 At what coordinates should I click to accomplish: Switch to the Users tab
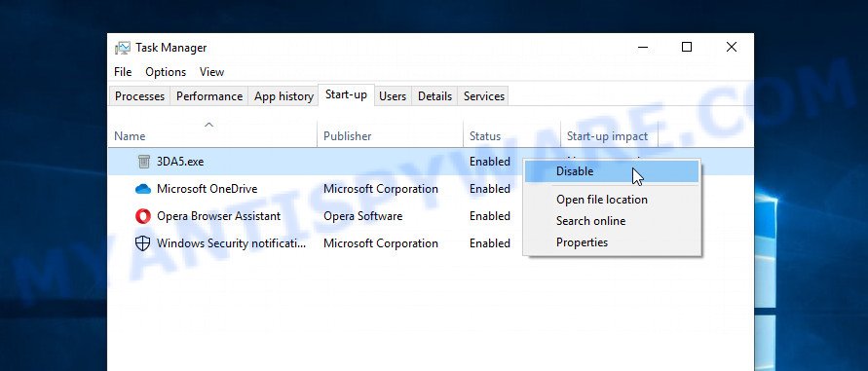click(x=393, y=96)
